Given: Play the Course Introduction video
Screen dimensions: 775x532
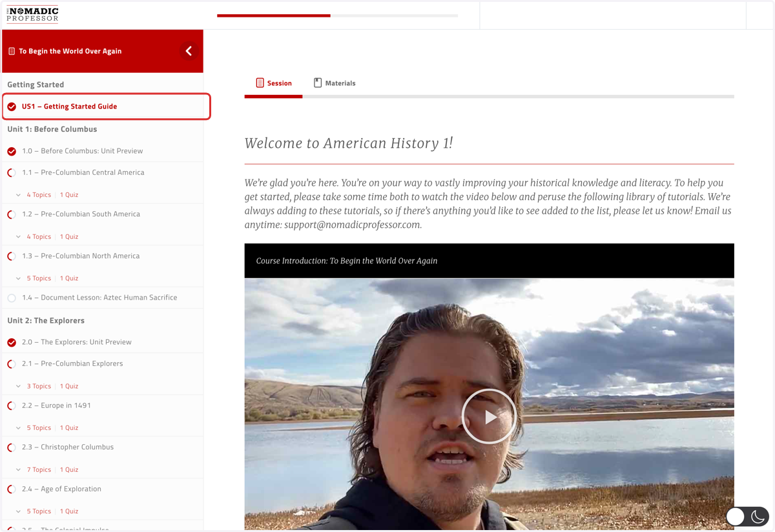Looking at the screenshot, I should click(x=489, y=416).
